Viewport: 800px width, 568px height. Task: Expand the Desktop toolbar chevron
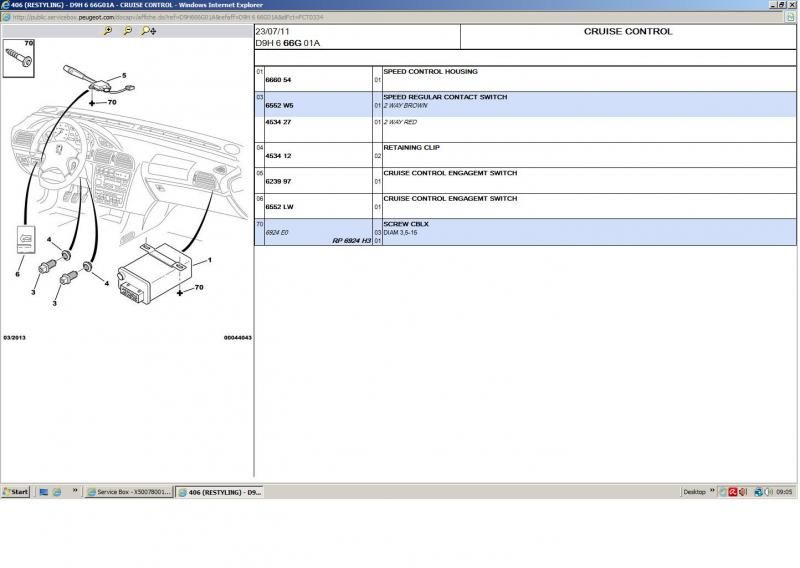pos(712,490)
